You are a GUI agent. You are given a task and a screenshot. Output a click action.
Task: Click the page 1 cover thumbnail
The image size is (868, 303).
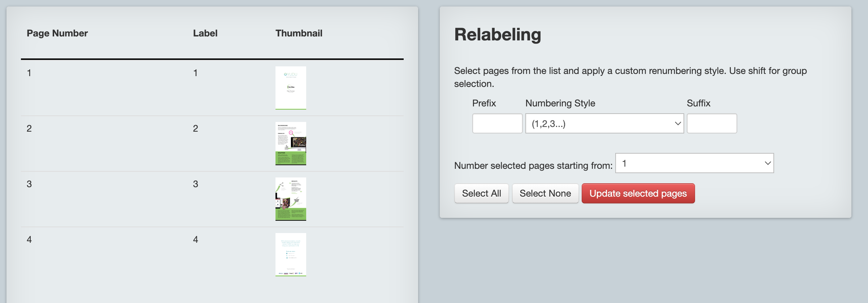291,88
